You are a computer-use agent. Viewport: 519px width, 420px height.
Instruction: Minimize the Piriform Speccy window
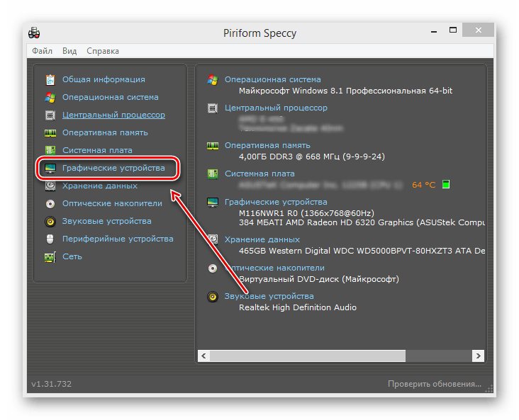[x=434, y=30]
